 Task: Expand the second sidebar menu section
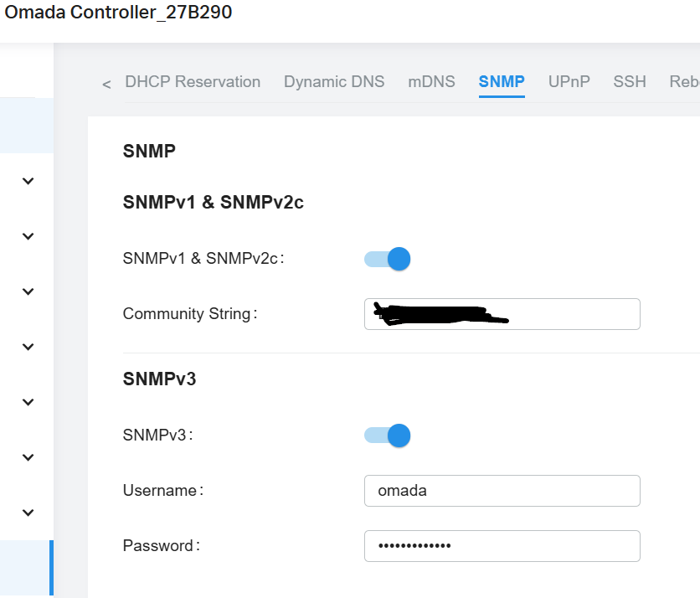(28, 236)
